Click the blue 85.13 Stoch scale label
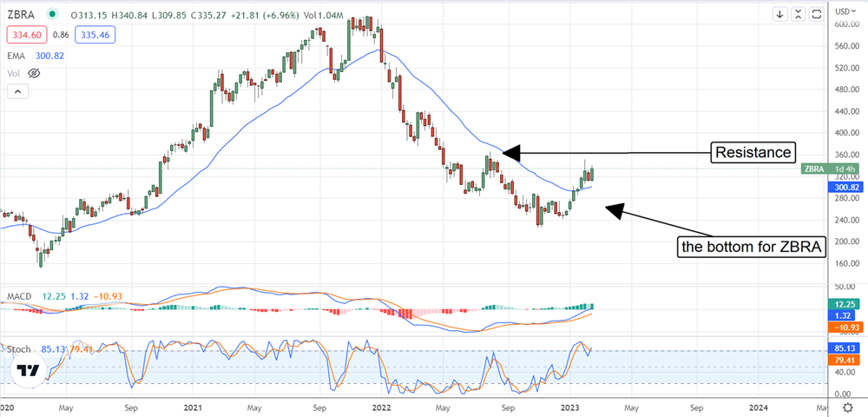This screenshot has width=868, height=417. coord(845,350)
